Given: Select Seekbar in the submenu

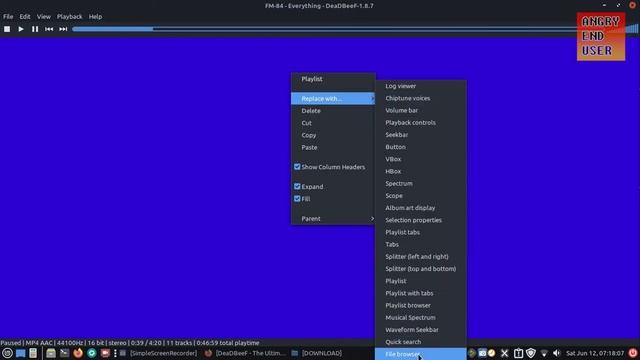Looking at the screenshot, I should pos(421,135).
